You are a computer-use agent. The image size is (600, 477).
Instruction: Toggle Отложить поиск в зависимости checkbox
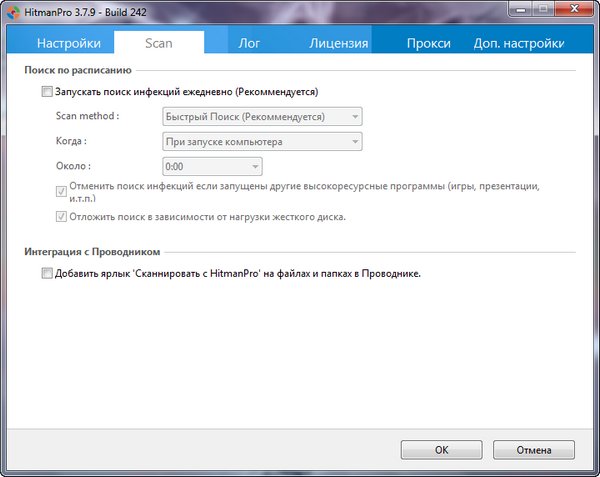tap(60, 216)
